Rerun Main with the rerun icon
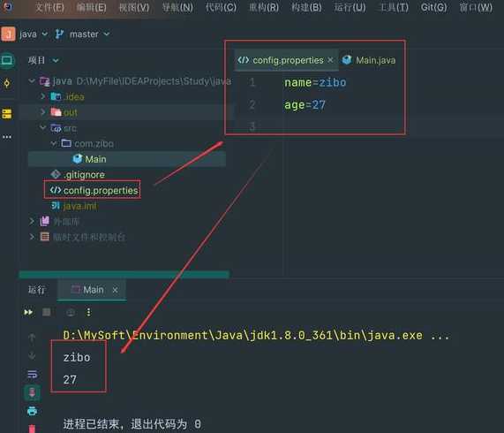 pyautogui.click(x=28, y=312)
